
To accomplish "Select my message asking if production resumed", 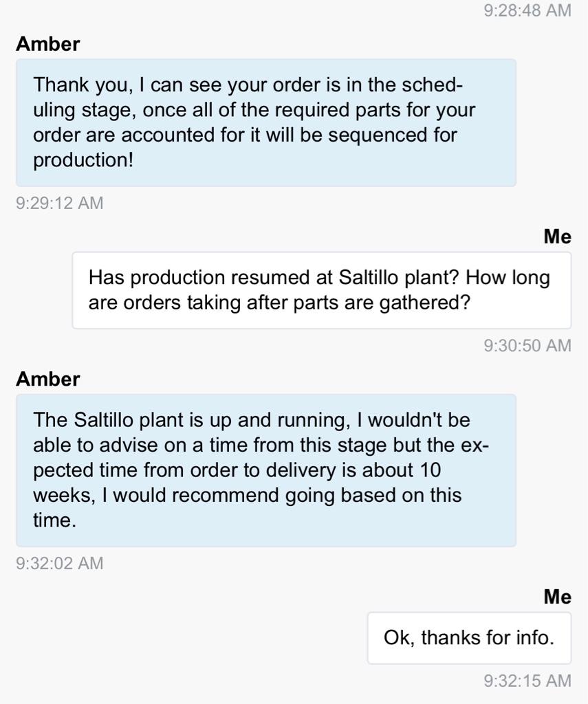I will [x=321, y=290].
